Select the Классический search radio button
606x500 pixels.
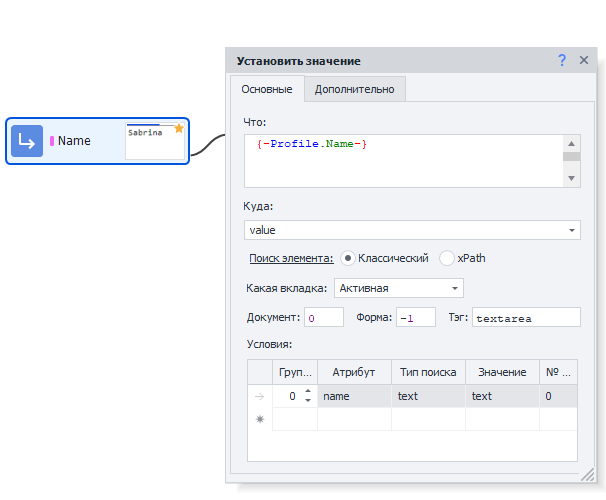coord(348,258)
